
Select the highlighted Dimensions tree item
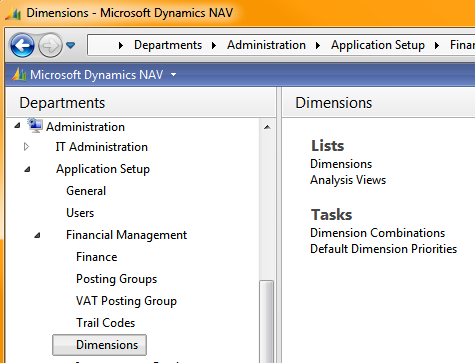pyautogui.click(x=99, y=345)
